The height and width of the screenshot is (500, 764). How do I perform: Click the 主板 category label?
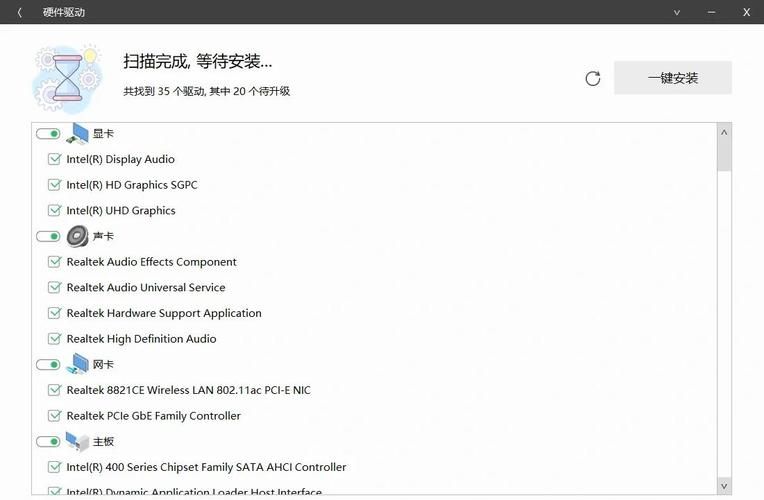click(x=103, y=442)
